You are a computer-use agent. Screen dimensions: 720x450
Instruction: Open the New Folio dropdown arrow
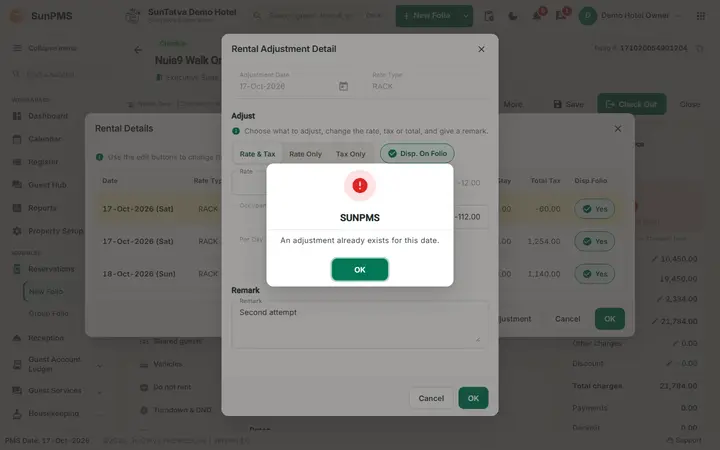click(466, 16)
